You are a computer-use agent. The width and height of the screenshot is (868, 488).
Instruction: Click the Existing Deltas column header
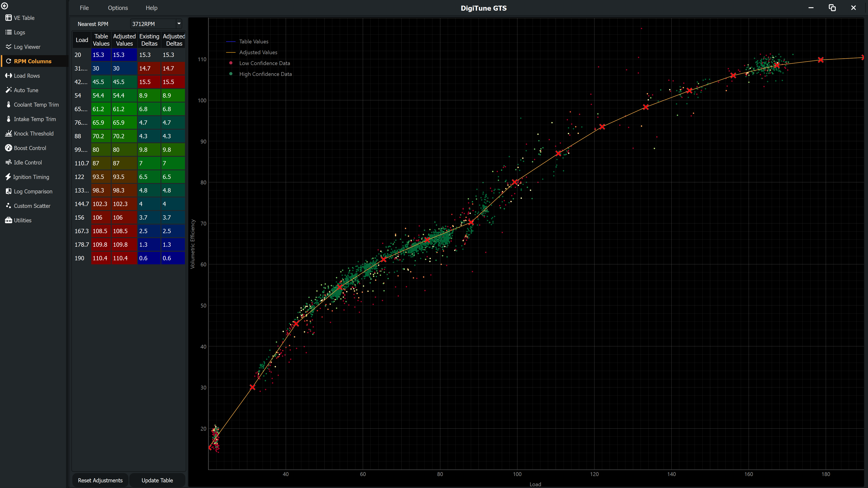click(x=149, y=40)
